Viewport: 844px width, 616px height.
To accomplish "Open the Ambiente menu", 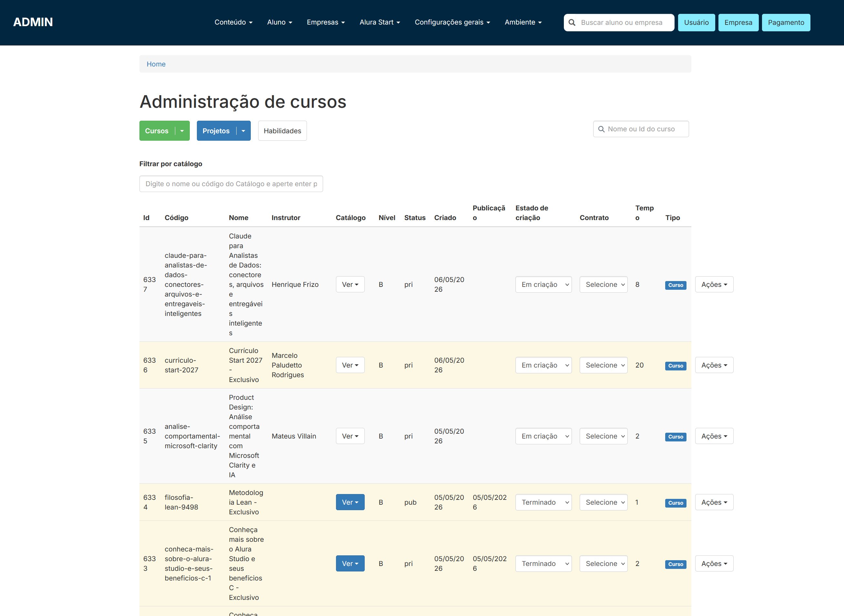I will click(523, 22).
